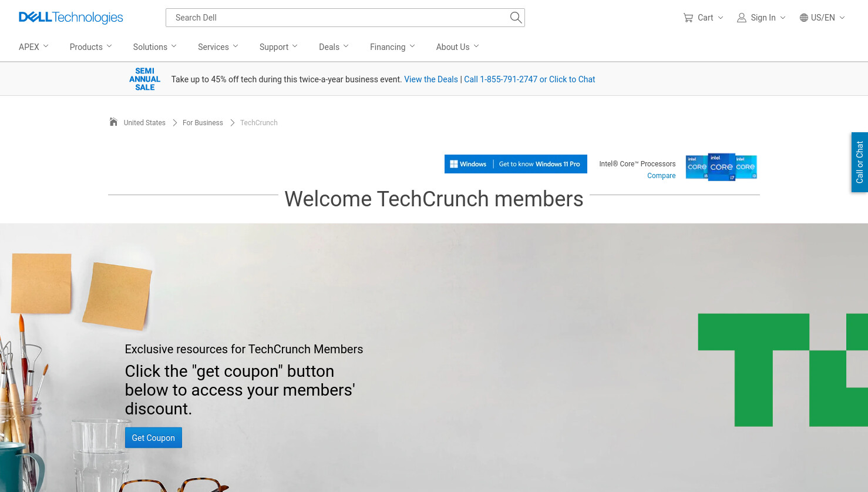Go to home via breadcrumb house icon

point(113,122)
